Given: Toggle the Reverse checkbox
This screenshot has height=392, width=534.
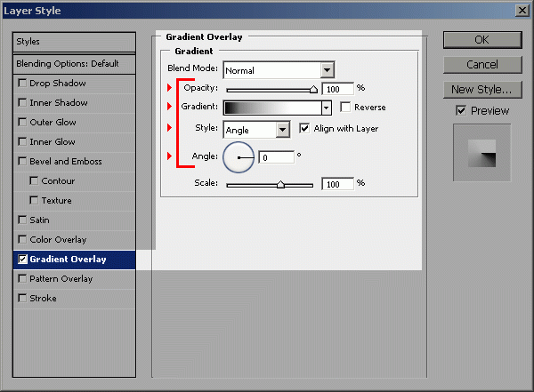Looking at the screenshot, I should (x=345, y=108).
